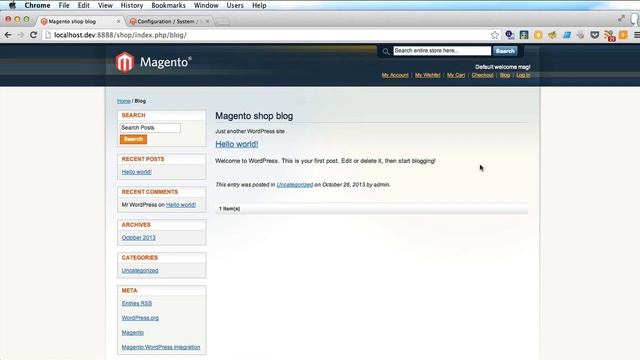Click the Log In link
This screenshot has width=640, height=360.
tap(523, 75)
